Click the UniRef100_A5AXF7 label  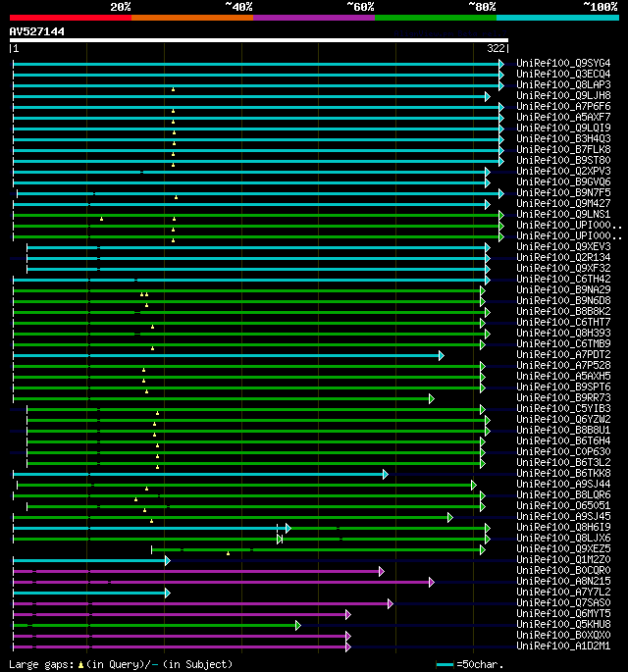pos(563,117)
